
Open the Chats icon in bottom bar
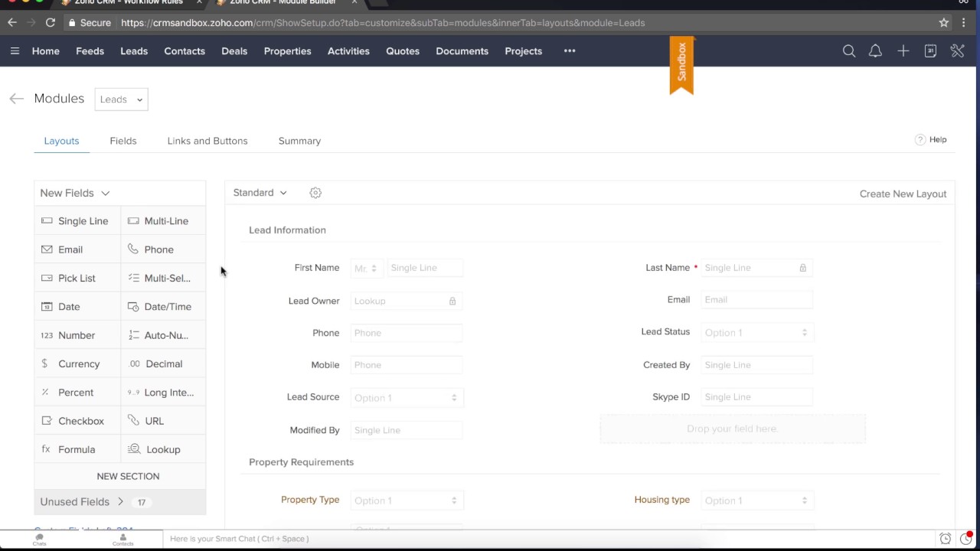[39, 540]
